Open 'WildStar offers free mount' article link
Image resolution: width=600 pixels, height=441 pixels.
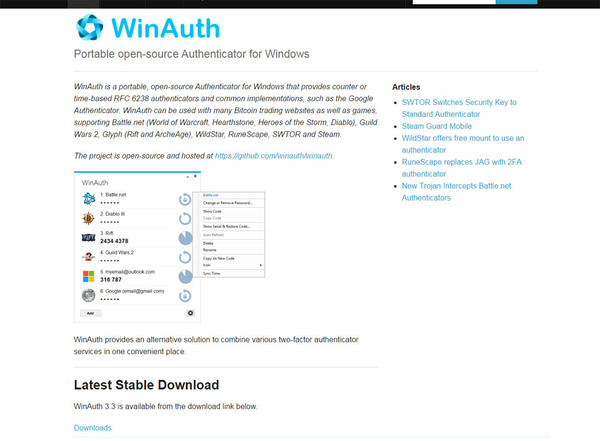[x=463, y=144]
